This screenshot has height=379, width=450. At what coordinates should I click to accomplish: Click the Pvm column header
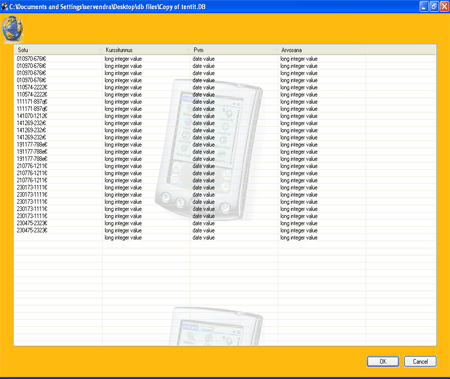coord(233,50)
